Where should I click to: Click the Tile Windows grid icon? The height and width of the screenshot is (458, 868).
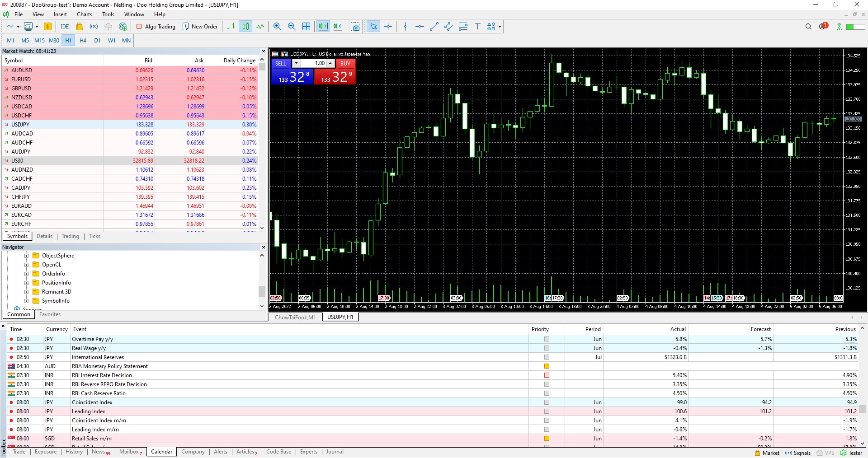coord(306,27)
